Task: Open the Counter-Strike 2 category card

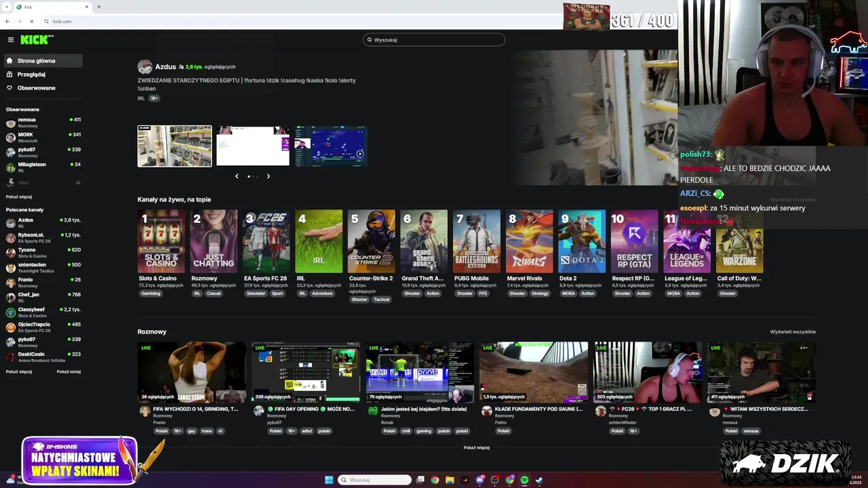Action: pyautogui.click(x=372, y=242)
